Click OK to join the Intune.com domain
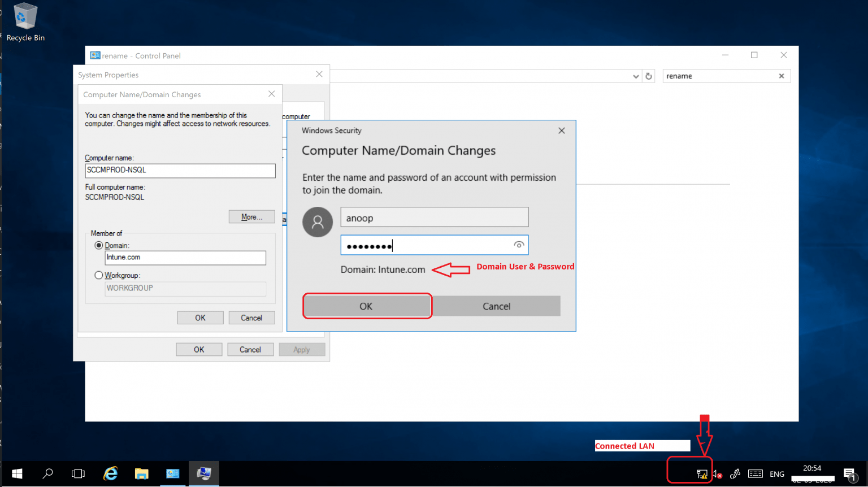Viewport: 868px width, 487px height. tap(366, 306)
